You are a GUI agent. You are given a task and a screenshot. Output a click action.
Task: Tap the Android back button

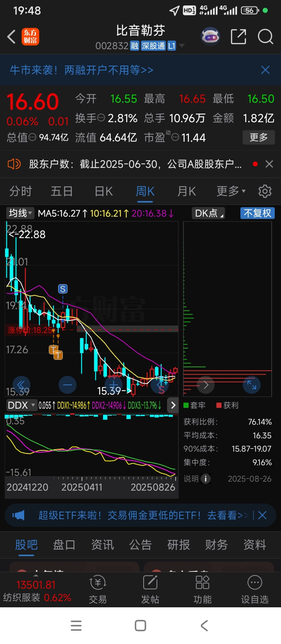pos(204,626)
